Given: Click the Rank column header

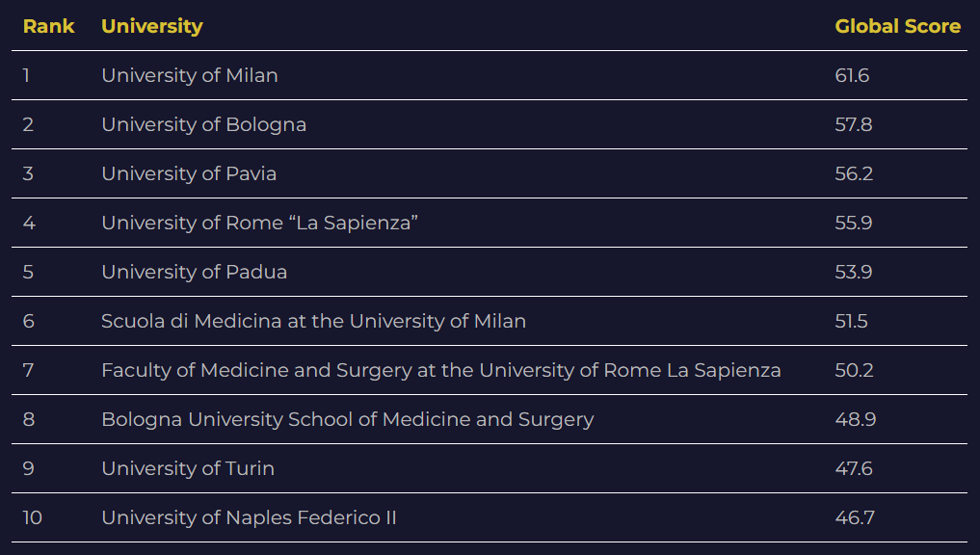Looking at the screenshot, I should click(x=48, y=26).
